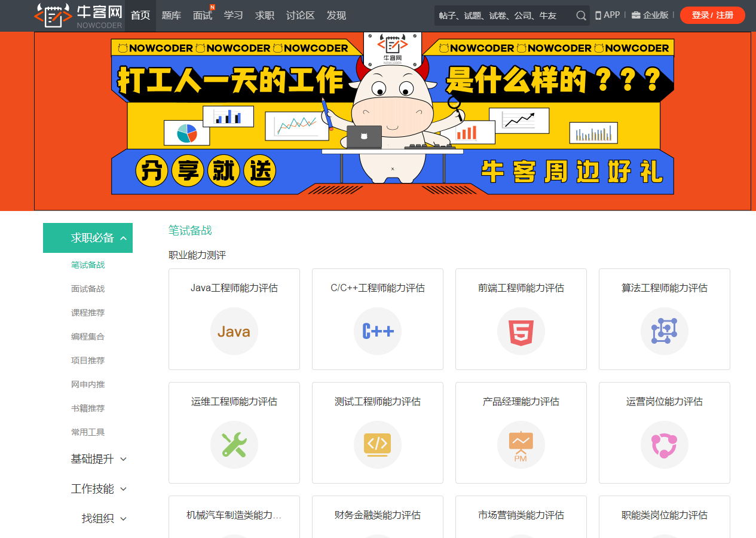756x538 pixels.
Task: Open 市场营销类能力评估 card title
Action: (521, 515)
